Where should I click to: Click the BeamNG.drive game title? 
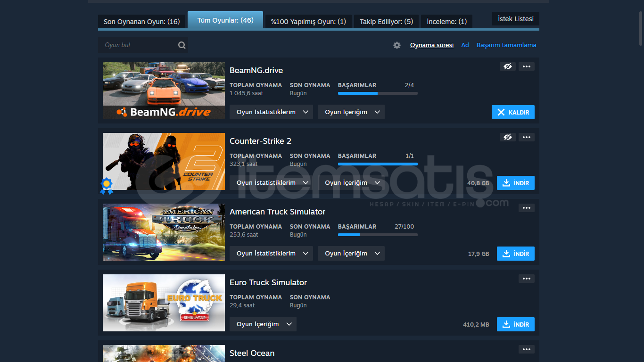click(x=256, y=70)
